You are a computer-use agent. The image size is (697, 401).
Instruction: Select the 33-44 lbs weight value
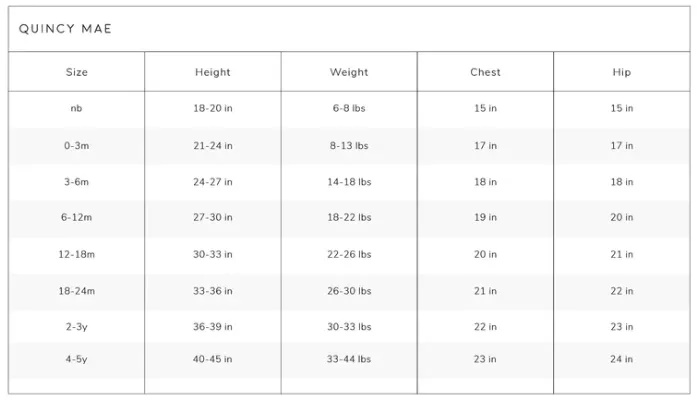(349, 359)
